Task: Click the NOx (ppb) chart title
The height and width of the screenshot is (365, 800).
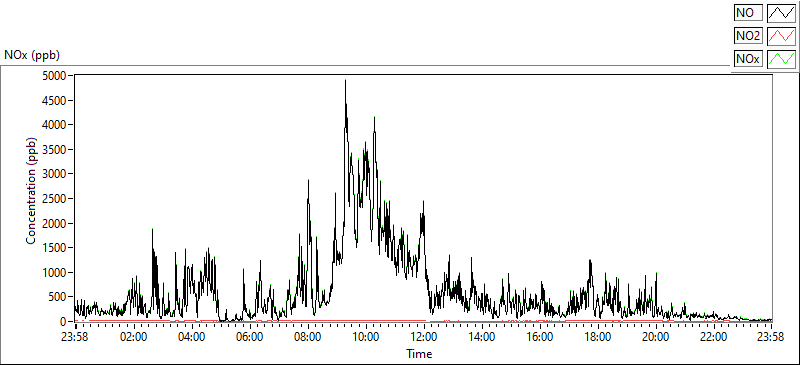Action: [32, 55]
